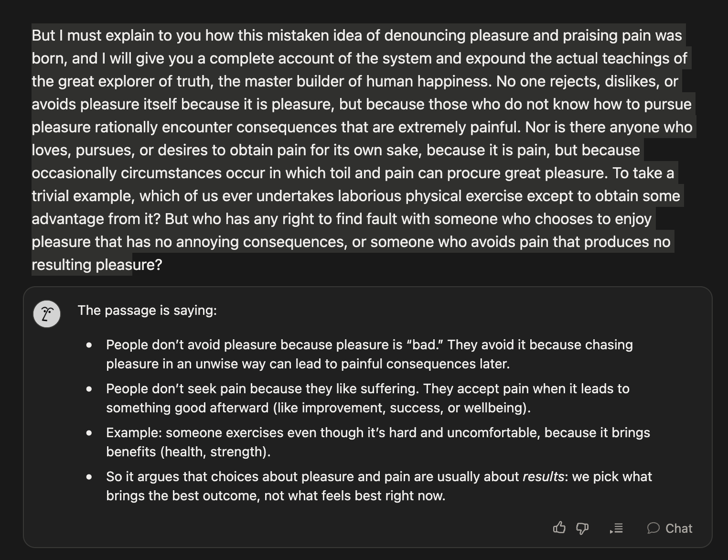Click the first bullet point marker
728x560 pixels.
(x=89, y=345)
